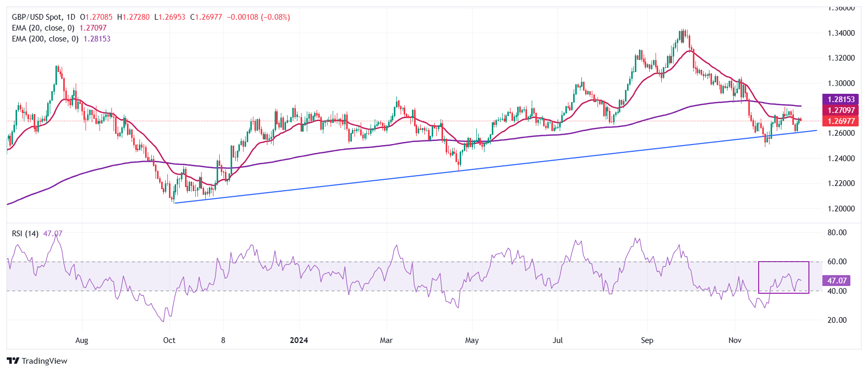Select the purple rectangle in RSI pane
868x372 pixels.
tap(783, 263)
